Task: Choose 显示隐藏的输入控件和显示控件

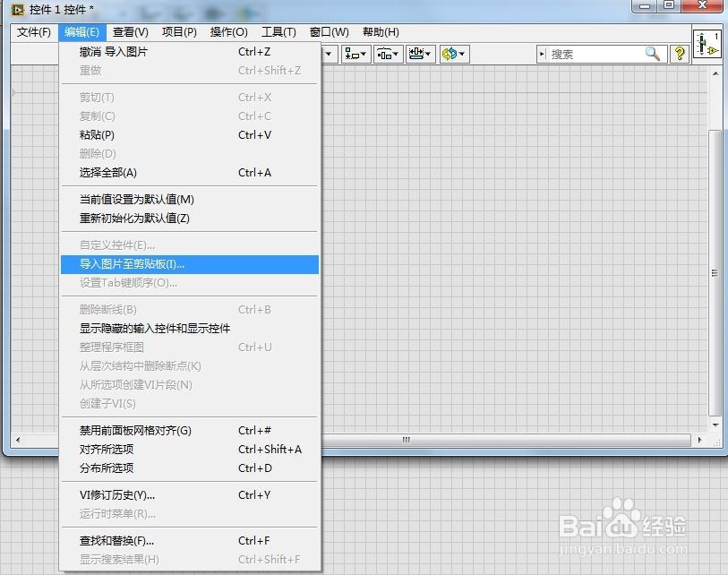Action: click(190, 329)
